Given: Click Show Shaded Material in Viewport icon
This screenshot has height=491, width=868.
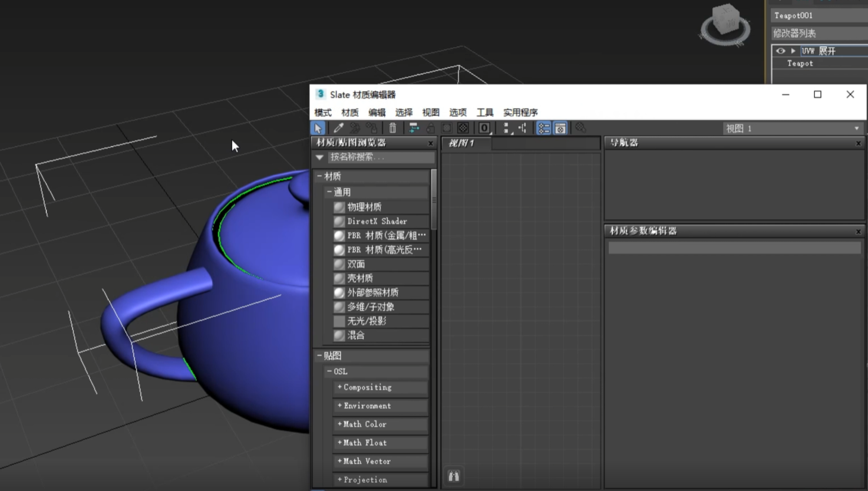Looking at the screenshot, I should click(x=447, y=128).
